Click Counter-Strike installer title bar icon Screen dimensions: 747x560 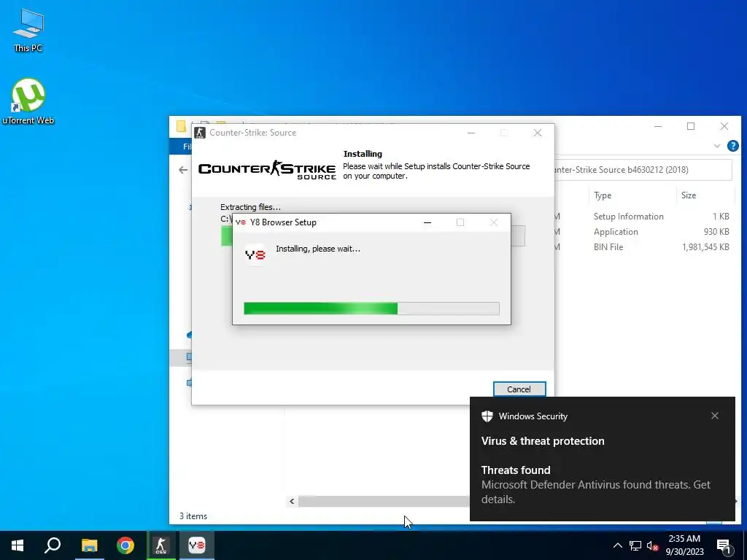pyautogui.click(x=200, y=133)
